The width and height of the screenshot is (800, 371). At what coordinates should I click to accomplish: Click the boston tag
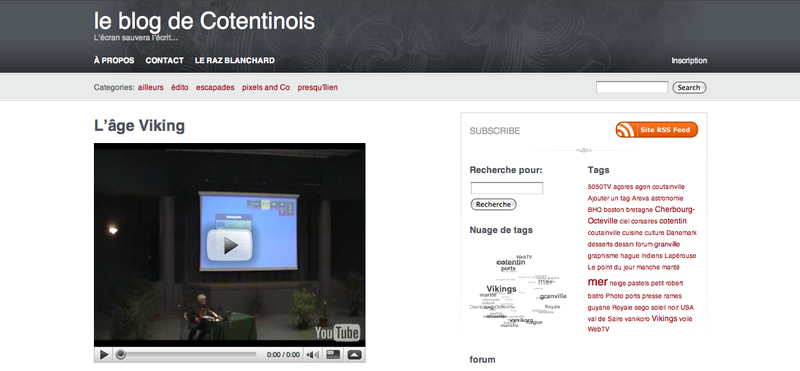(614, 210)
